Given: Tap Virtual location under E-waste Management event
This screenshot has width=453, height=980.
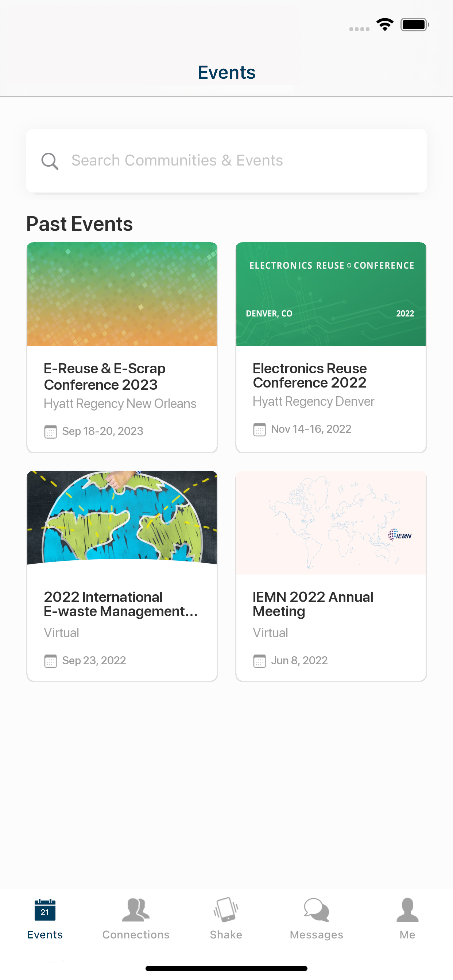Looking at the screenshot, I should tap(61, 633).
